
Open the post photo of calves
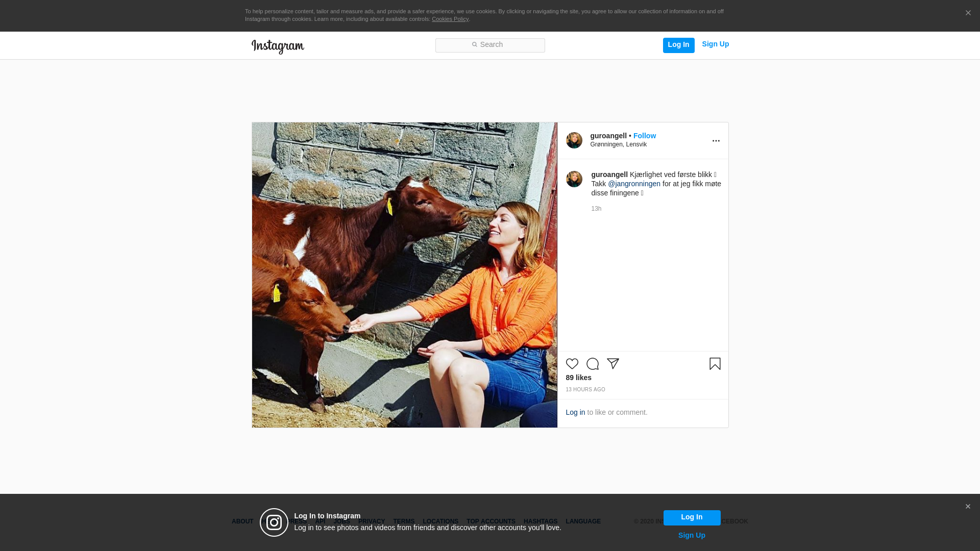[x=404, y=274]
